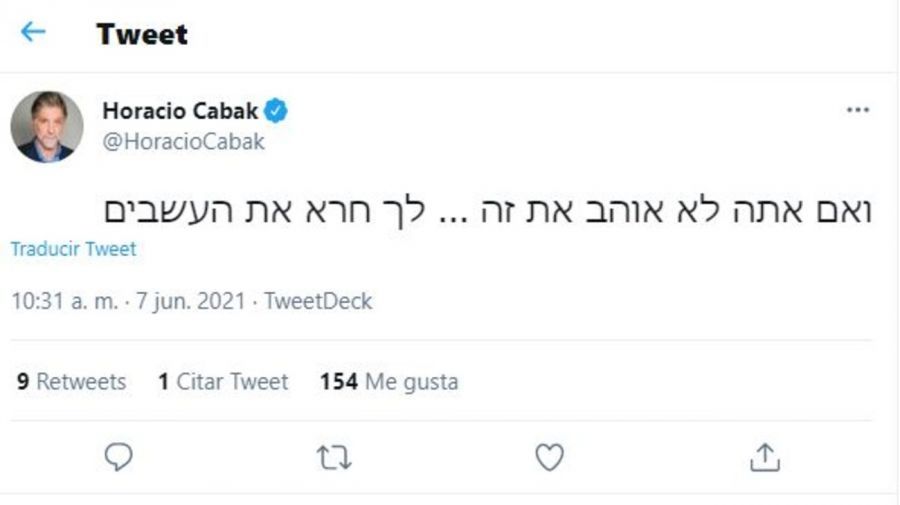Click the blue verified badge
Screen dimensions: 900x505
(276, 111)
